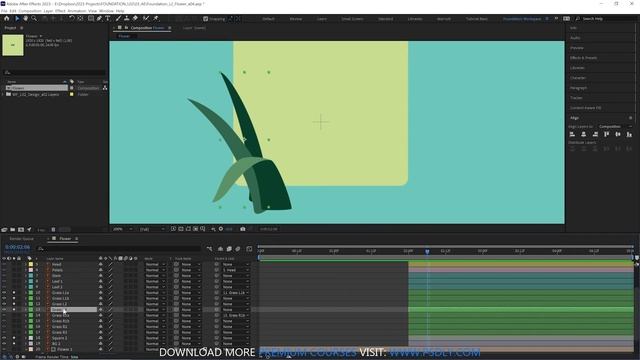Select the Selection arrow tool

point(17,18)
